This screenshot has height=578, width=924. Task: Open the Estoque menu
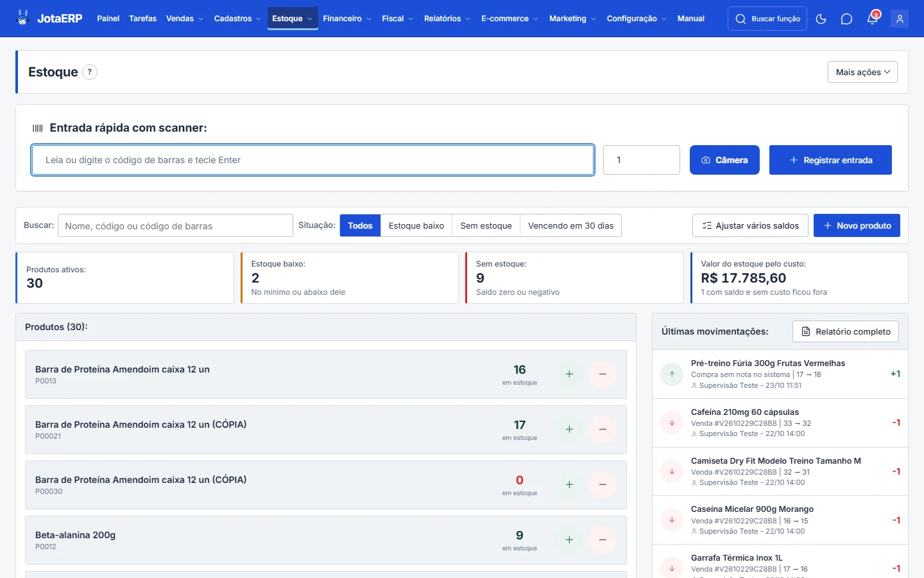pyautogui.click(x=293, y=19)
